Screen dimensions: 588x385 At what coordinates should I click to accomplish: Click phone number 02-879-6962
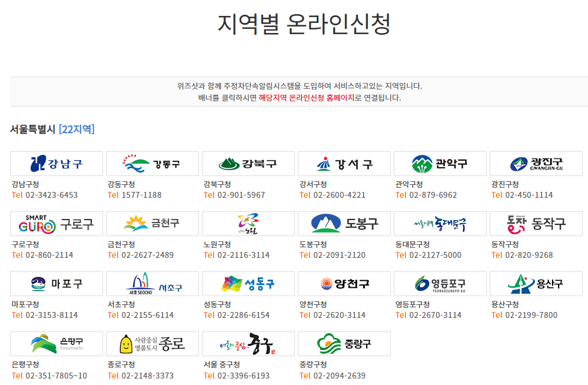point(433,195)
